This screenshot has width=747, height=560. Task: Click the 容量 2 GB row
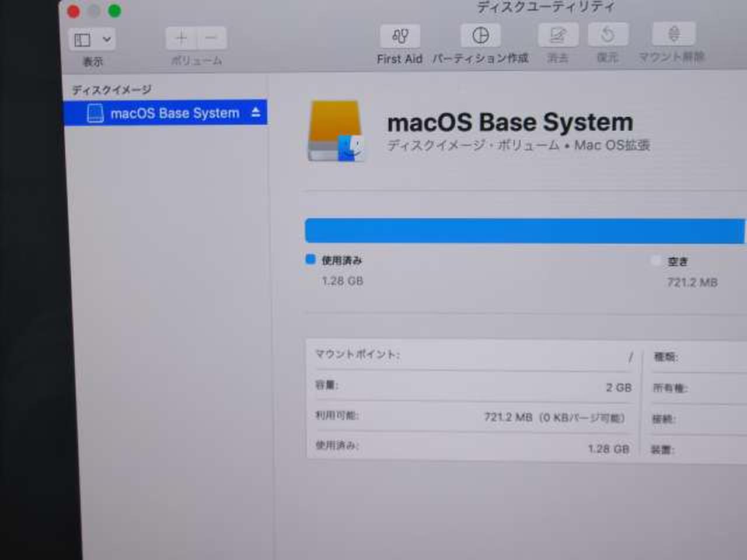[x=473, y=386]
